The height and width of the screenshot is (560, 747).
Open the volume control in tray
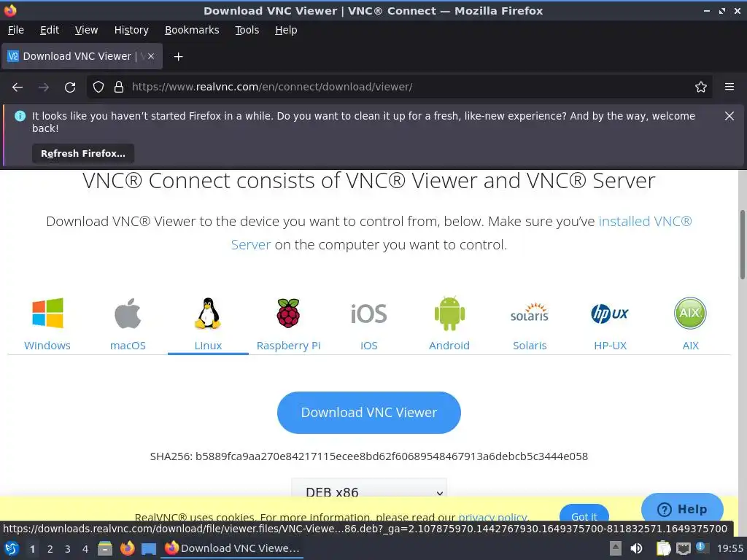click(636, 548)
